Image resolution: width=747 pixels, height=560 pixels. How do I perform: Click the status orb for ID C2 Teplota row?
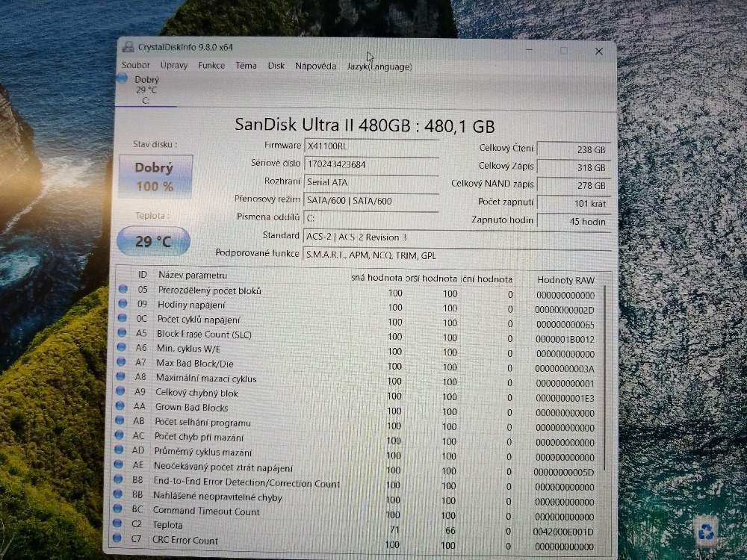117,523
